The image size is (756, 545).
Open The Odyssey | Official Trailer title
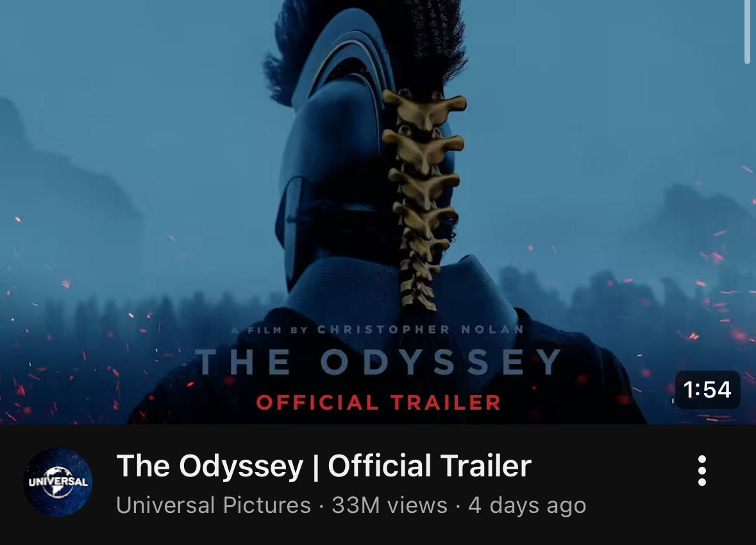click(324, 466)
